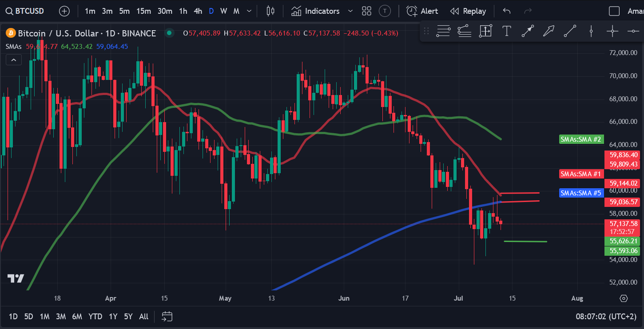Screen dimensions: 644x329
Task: Select the trend-based Fib extension tool
Action: pos(464,31)
